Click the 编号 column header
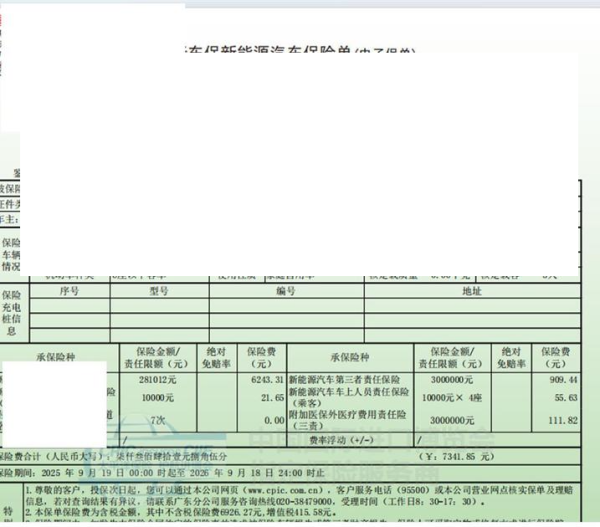 point(286,291)
